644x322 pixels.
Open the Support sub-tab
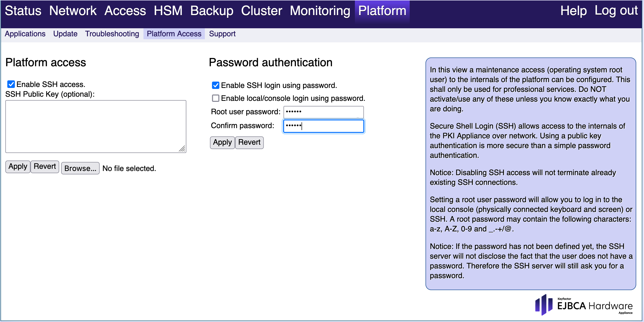coord(222,34)
